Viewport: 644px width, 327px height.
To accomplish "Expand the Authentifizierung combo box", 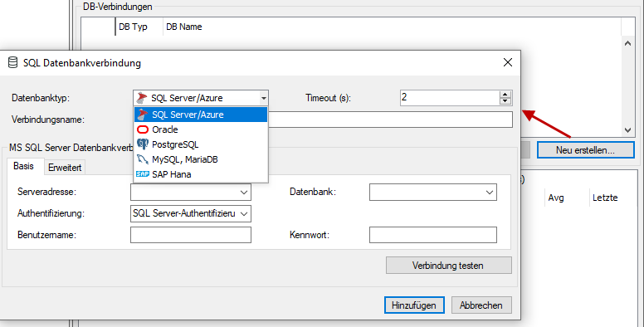I will tap(243, 213).
